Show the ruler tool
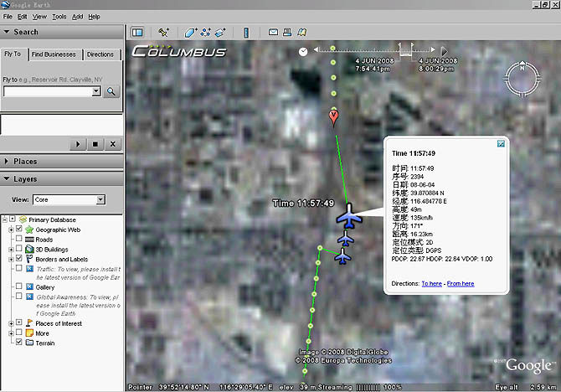The image size is (561, 392). click(246, 33)
